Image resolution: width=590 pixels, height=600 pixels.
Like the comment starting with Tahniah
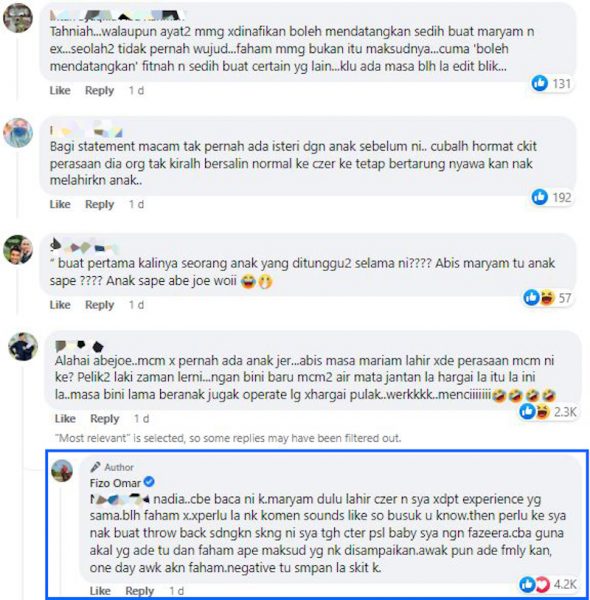coord(60,91)
